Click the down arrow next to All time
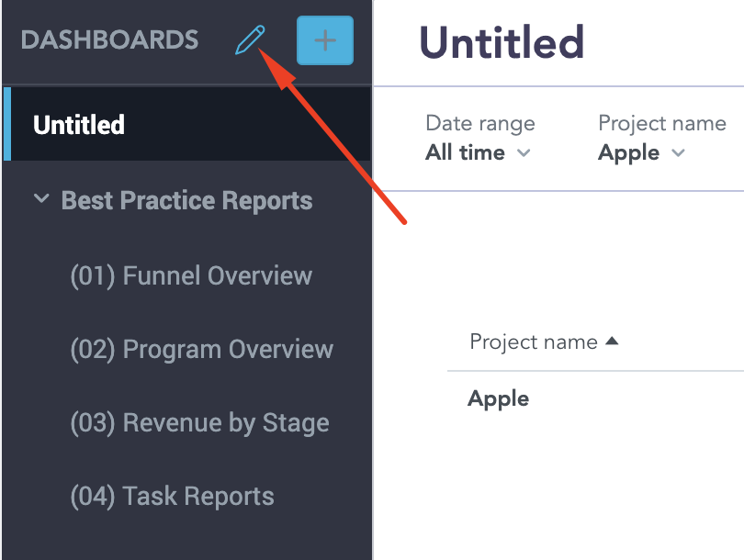The image size is (744, 560). [x=525, y=153]
